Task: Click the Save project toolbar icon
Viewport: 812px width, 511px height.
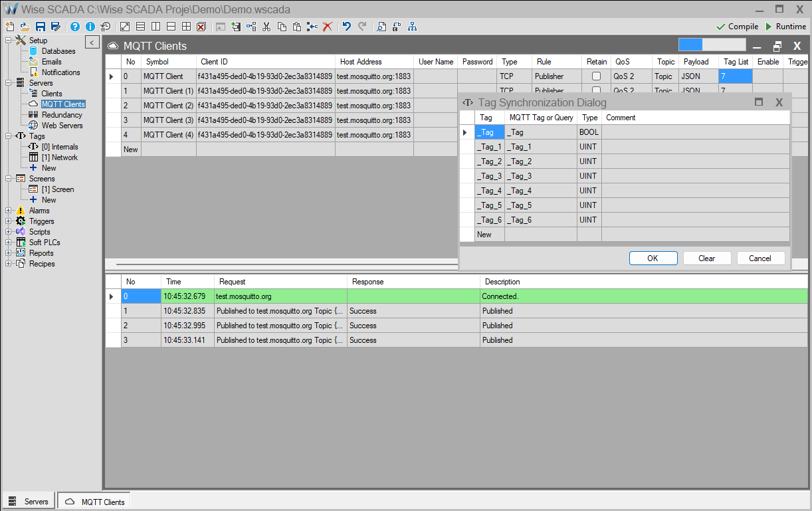Action: [x=41, y=27]
